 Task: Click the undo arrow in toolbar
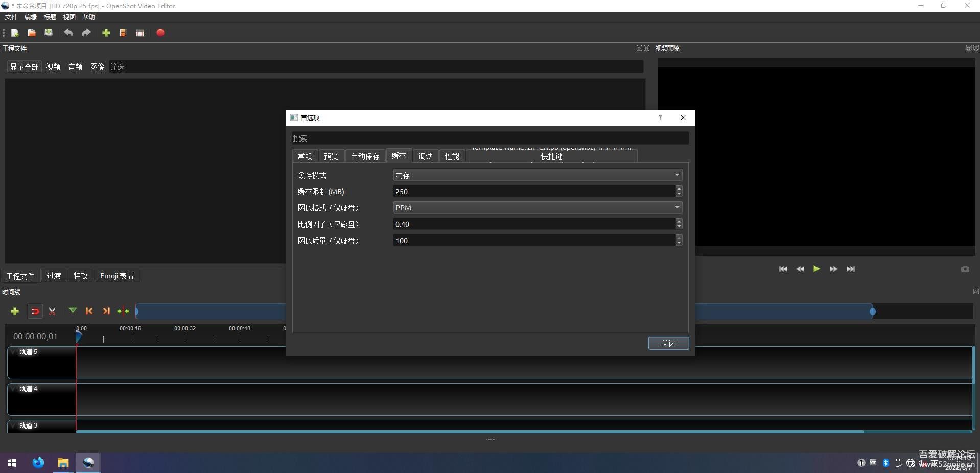pyautogui.click(x=68, y=33)
